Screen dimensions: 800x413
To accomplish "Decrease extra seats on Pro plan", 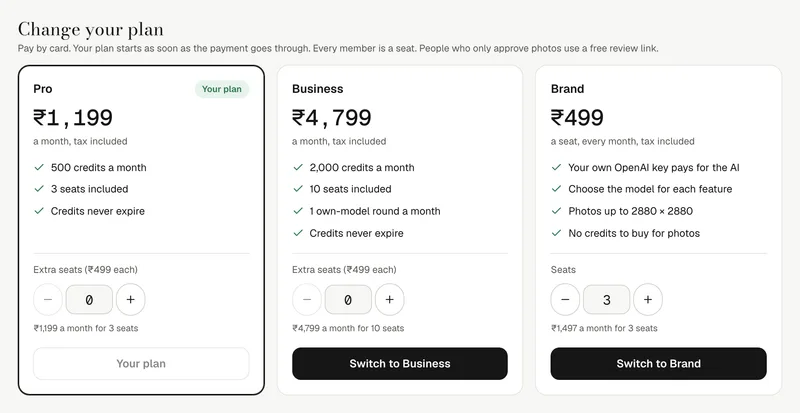I will pyautogui.click(x=48, y=300).
